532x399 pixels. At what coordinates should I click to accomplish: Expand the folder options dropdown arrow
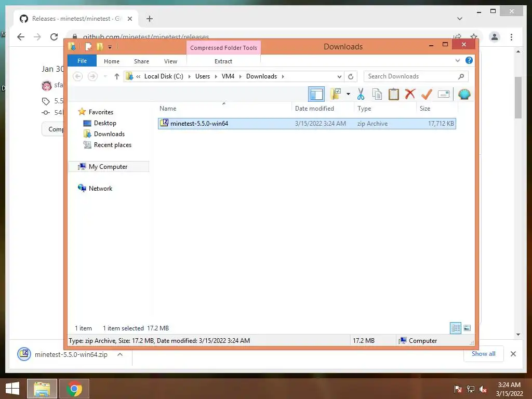tap(348, 94)
